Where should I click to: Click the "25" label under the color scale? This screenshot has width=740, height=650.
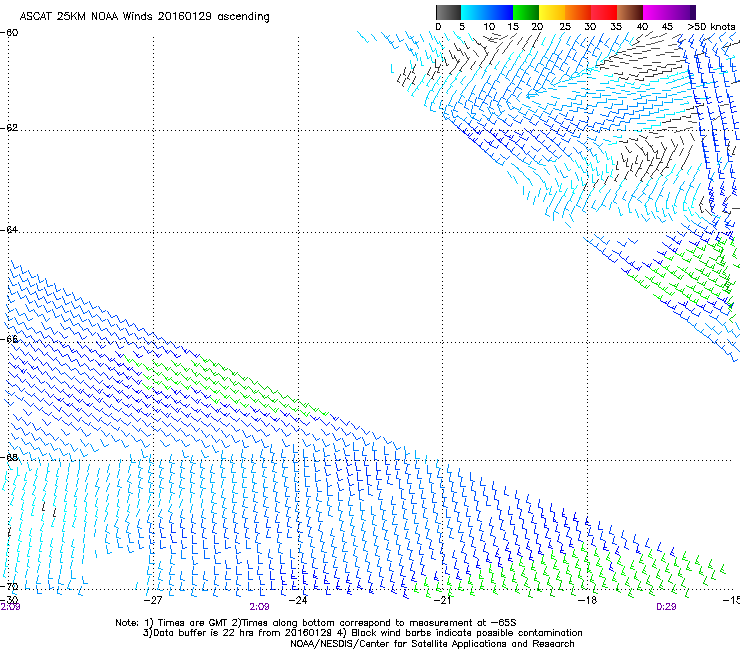pos(565,26)
